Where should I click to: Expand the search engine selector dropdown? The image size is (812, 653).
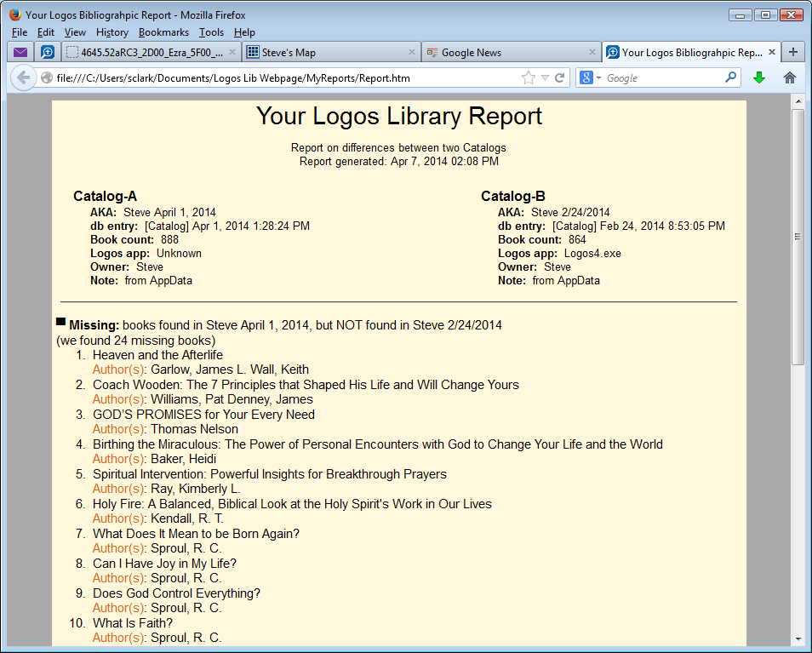pos(598,77)
